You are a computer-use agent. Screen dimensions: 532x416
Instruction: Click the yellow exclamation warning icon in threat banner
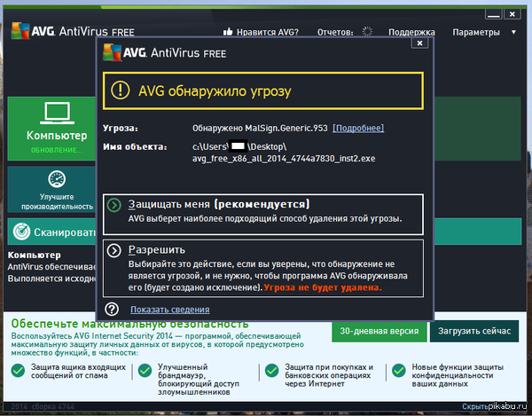pyautogui.click(x=120, y=90)
